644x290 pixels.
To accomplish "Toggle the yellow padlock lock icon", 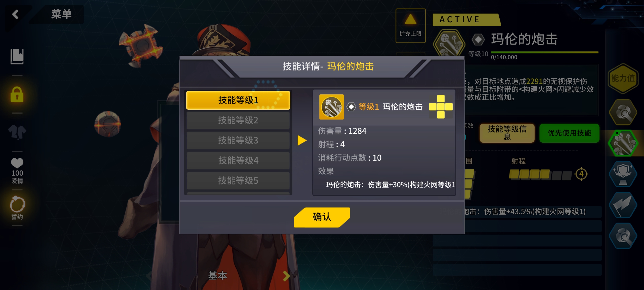I will (x=17, y=94).
